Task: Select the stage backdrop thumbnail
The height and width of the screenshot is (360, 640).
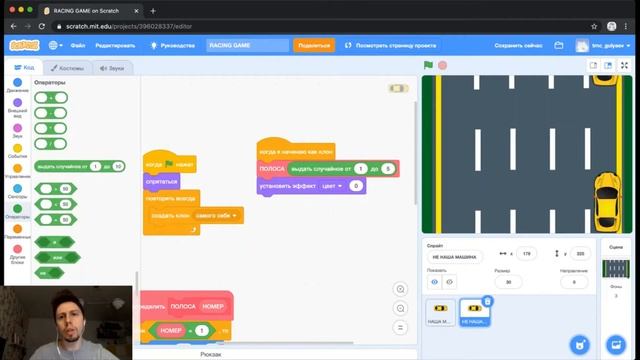Action: point(616,269)
